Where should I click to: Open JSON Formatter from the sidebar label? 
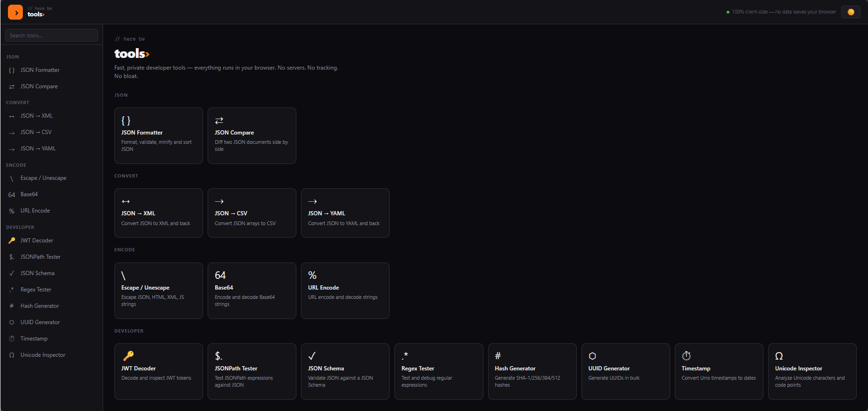(x=40, y=70)
